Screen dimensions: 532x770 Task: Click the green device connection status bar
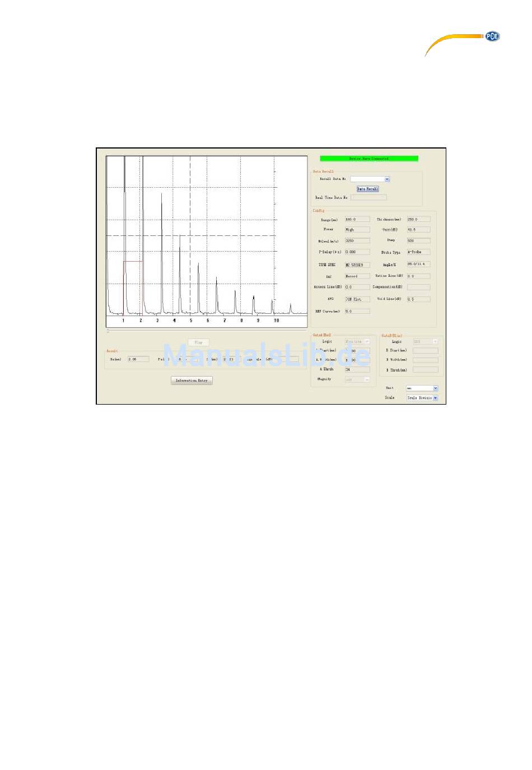pyautogui.click(x=369, y=159)
